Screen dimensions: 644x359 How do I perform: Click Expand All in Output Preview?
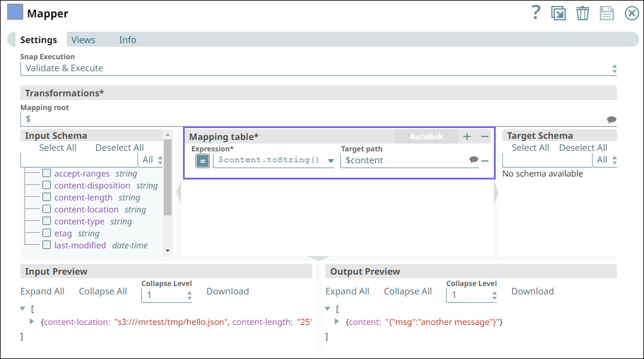click(347, 291)
